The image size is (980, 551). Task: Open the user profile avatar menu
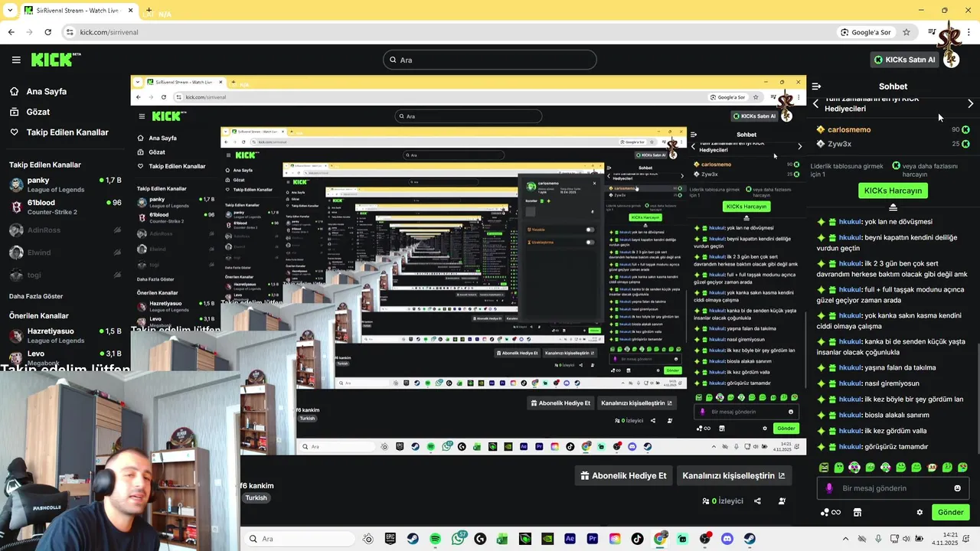(951, 60)
